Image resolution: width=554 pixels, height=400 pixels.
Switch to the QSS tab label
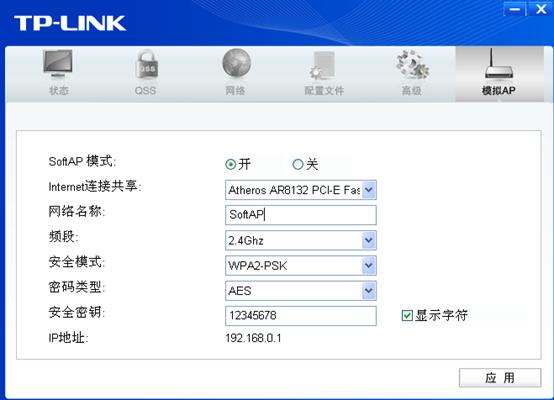(x=145, y=90)
